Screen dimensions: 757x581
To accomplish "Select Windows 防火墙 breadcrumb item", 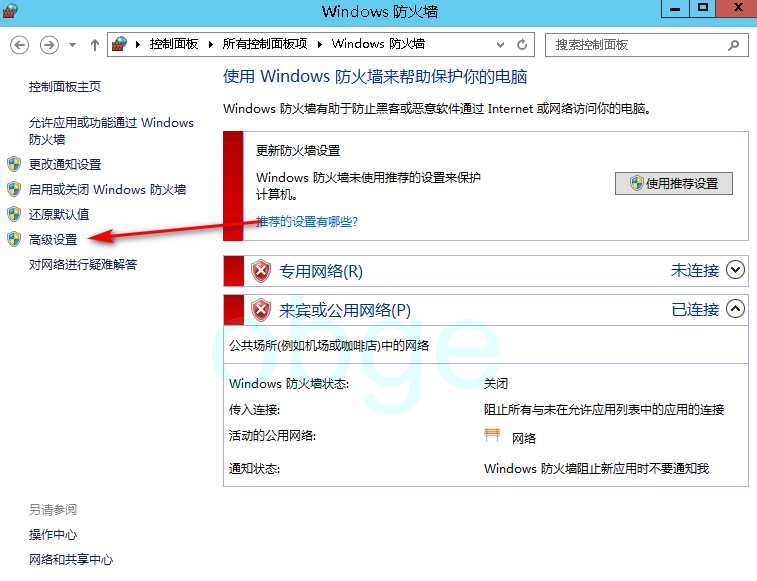I will click(378, 44).
